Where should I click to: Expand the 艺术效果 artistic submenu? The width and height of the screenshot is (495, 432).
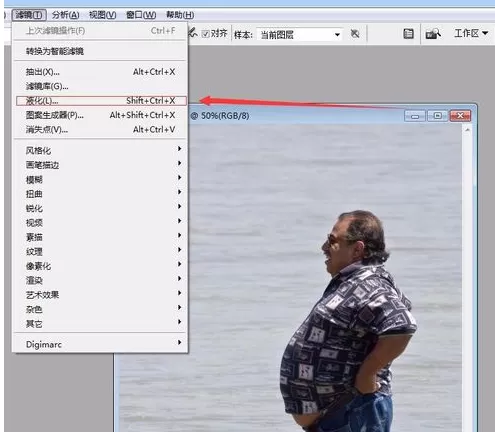coord(100,295)
